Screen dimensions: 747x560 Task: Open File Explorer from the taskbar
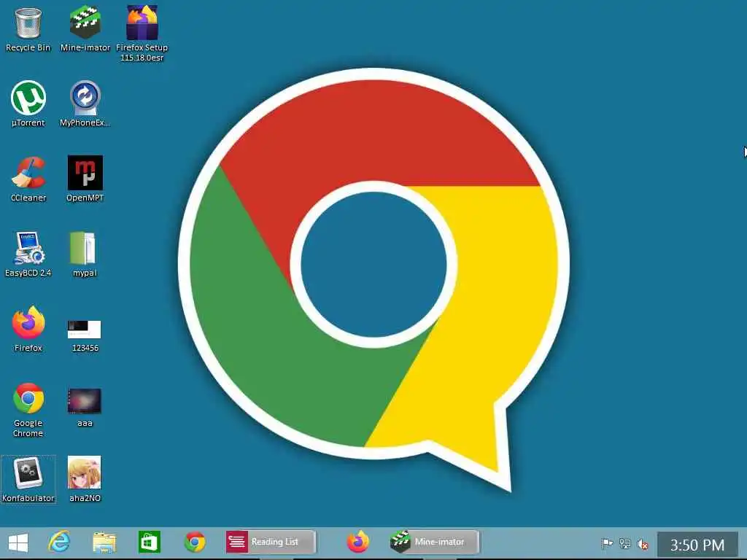pyautogui.click(x=104, y=542)
